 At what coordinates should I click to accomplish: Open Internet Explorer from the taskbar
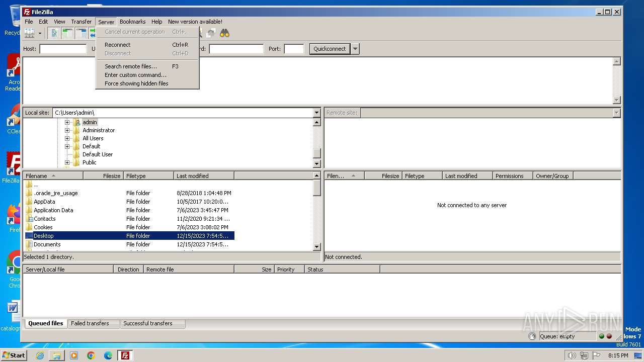click(x=40, y=355)
